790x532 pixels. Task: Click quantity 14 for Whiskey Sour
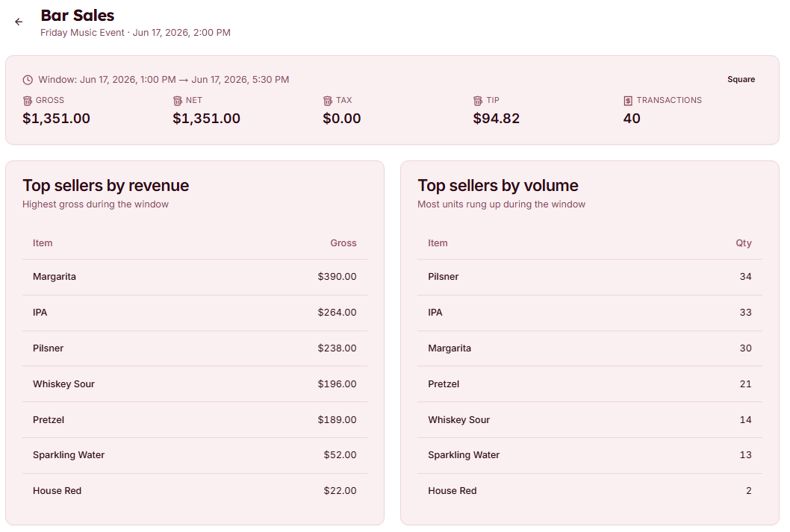[746, 420]
